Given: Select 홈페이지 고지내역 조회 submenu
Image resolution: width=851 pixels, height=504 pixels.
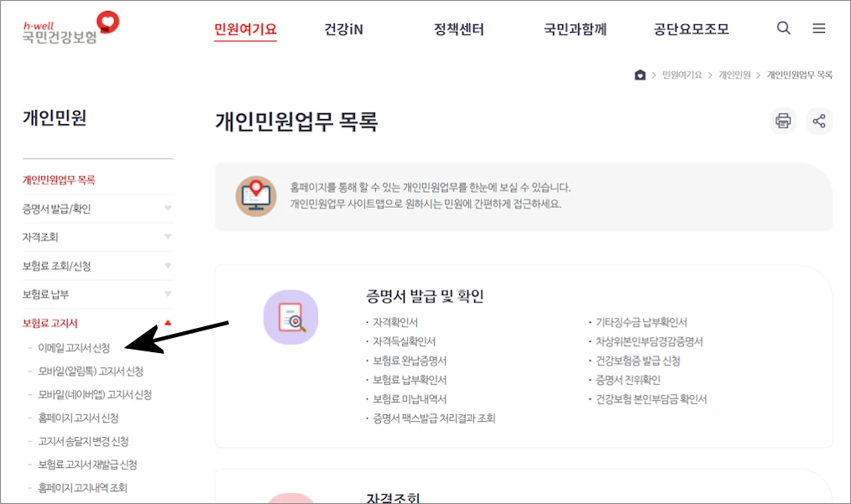Looking at the screenshot, I should (82, 488).
